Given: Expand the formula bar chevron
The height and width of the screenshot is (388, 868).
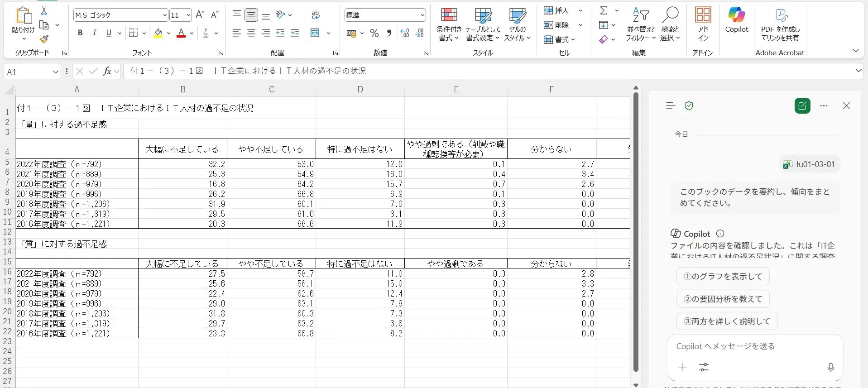Looking at the screenshot, I should pyautogui.click(x=858, y=71).
